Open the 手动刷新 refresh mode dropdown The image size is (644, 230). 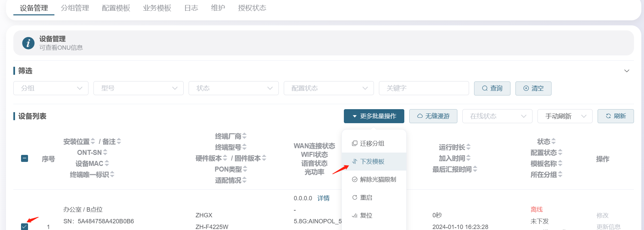click(x=565, y=116)
